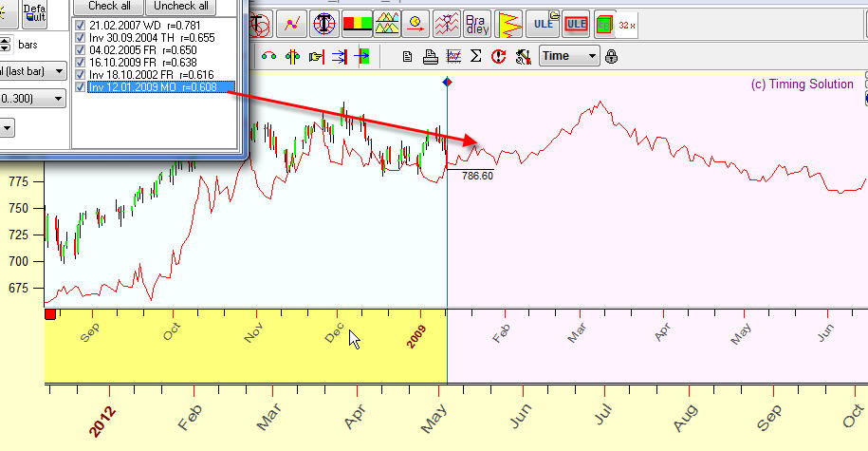Click the pointing hand with red line icon

pyautogui.click(x=316, y=56)
